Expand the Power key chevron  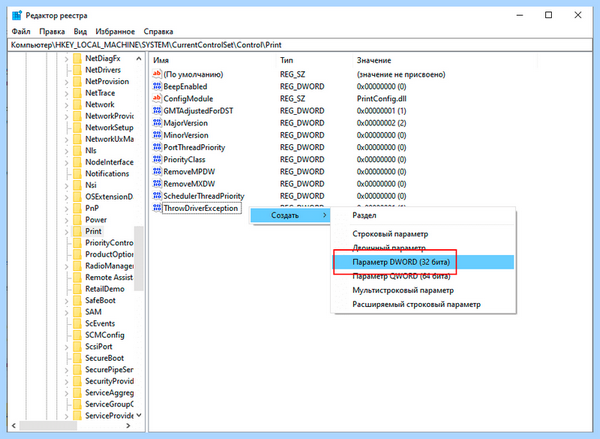coord(66,220)
